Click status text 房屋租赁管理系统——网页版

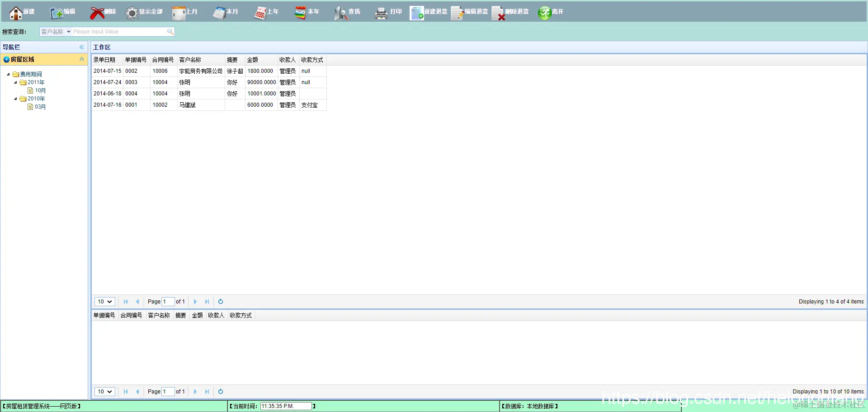pyautogui.click(x=42, y=406)
